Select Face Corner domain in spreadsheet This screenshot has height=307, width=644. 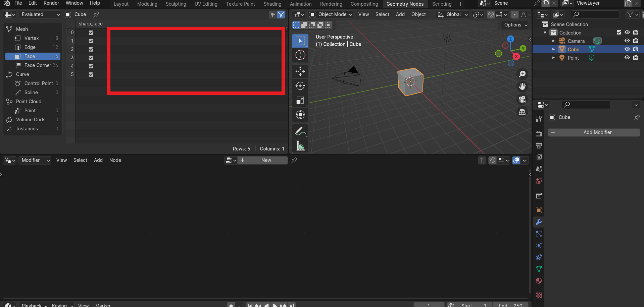coord(33,65)
